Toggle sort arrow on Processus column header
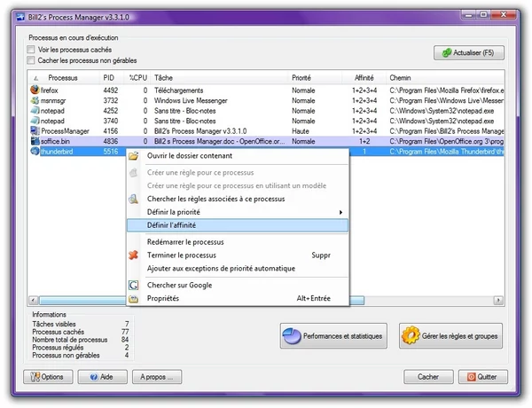532x408 pixels. [x=36, y=78]
